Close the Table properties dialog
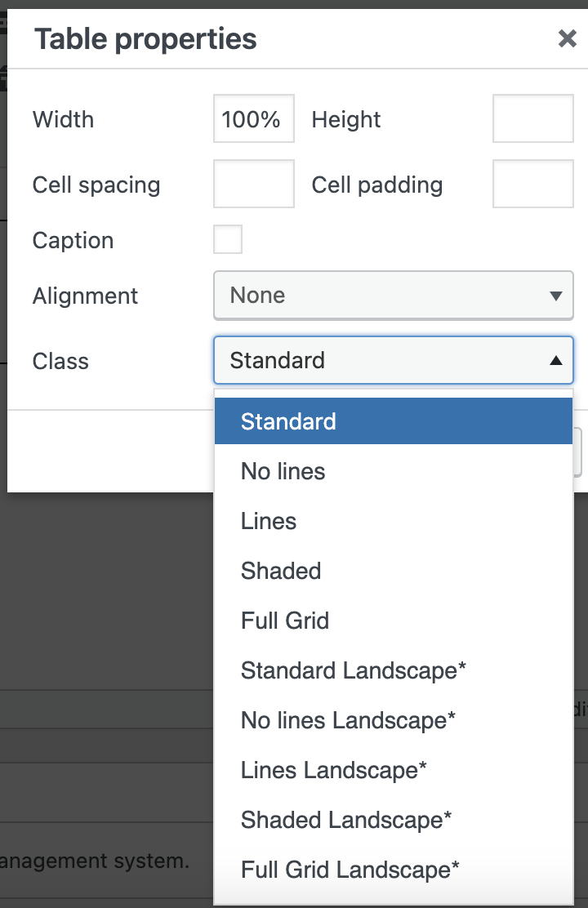 [567, 38]
